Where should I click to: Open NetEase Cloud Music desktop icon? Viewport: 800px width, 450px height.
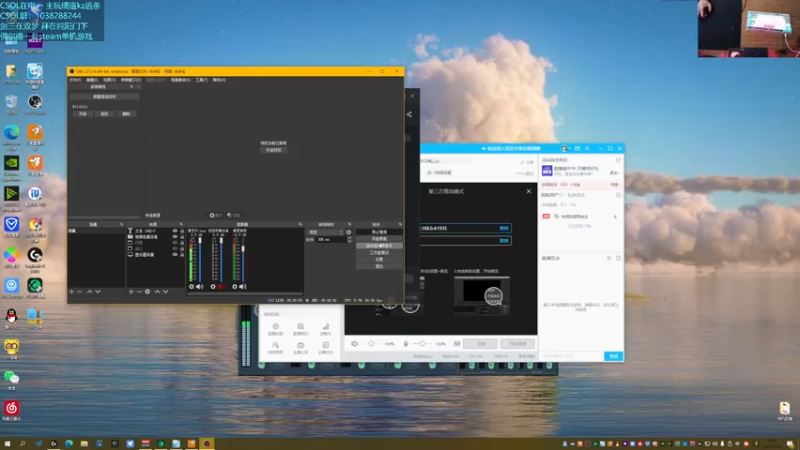coord(12,411)
